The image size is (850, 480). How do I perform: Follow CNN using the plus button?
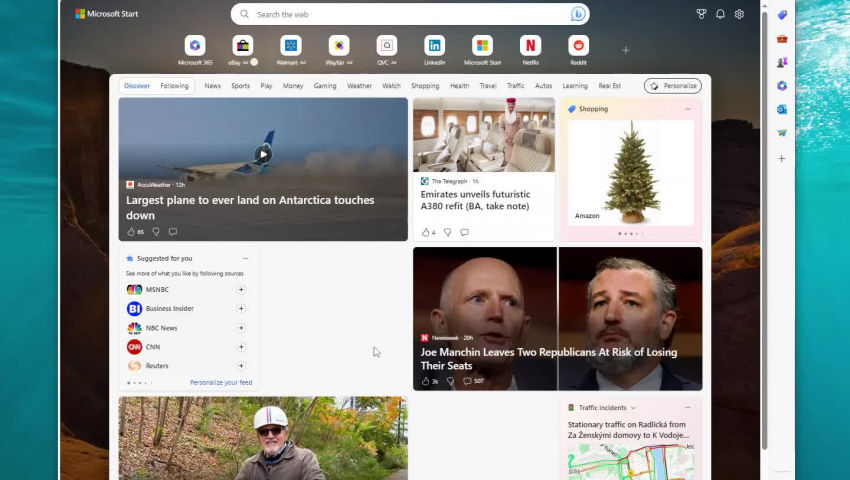(241, 347)
